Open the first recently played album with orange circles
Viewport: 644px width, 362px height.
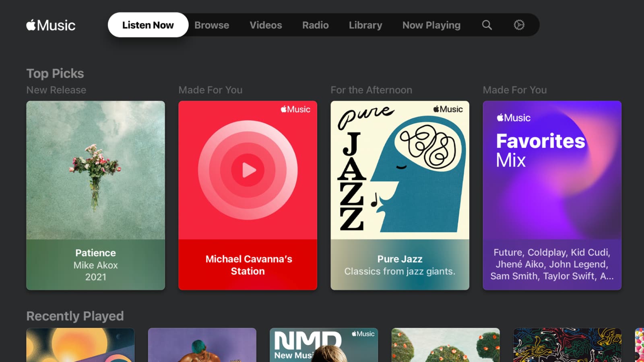pos(80,345)
